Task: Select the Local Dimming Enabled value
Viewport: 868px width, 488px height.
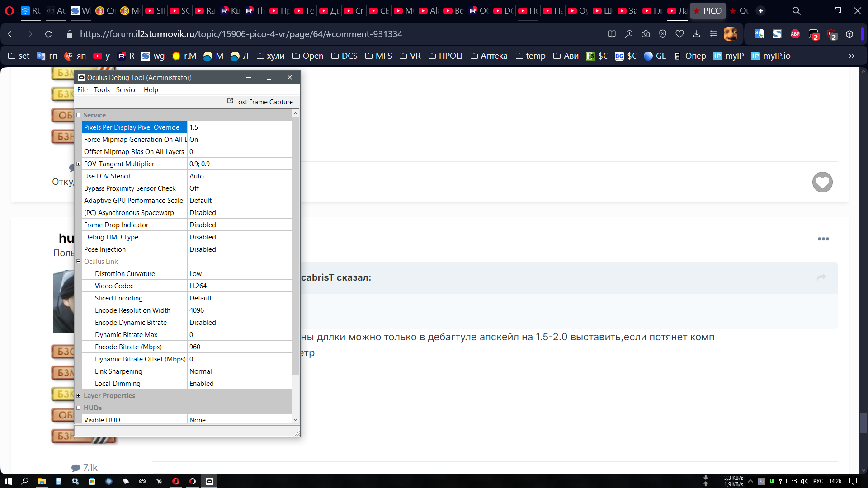Action: (x=239, y=384)
